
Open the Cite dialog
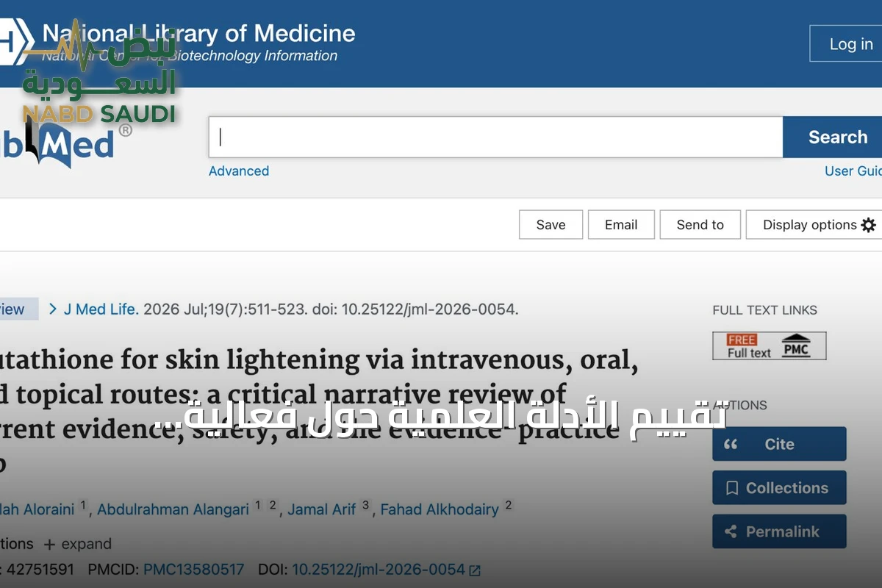pyautogui.click(x=779, y=444)
